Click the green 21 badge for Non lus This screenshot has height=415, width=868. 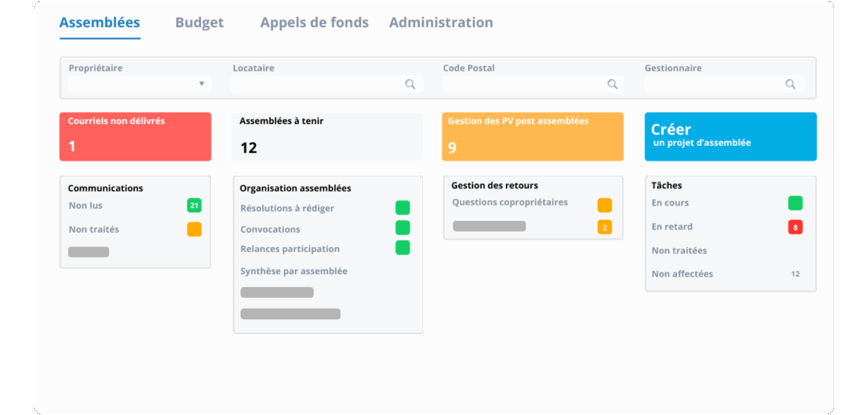click(x=194, y=205)
